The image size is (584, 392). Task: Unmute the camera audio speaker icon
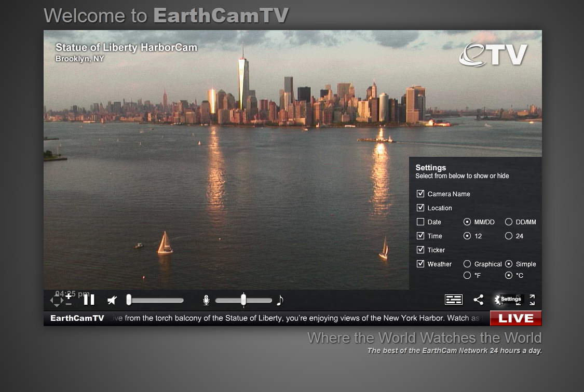[112, 300]
